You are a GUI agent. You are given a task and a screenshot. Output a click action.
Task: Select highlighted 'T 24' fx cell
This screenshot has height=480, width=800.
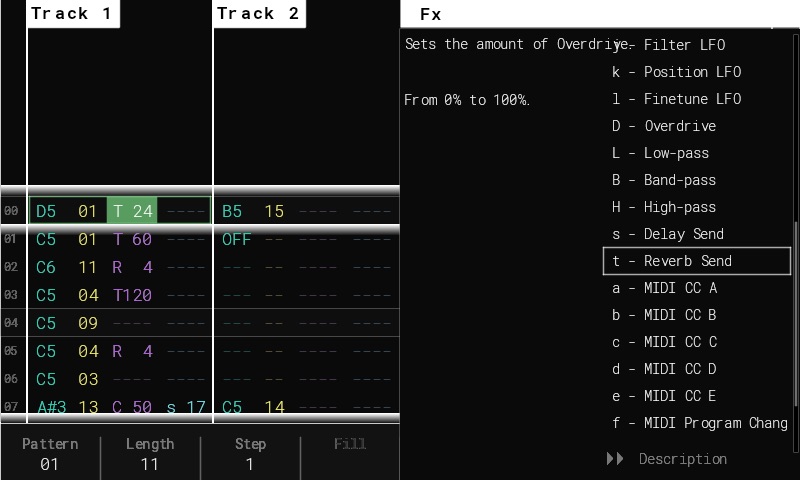[132, 211]
